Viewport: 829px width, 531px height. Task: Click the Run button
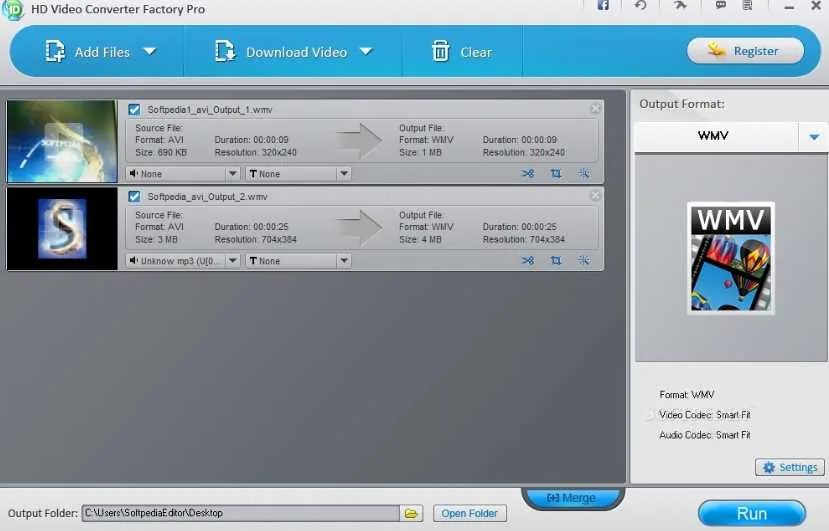752,514
